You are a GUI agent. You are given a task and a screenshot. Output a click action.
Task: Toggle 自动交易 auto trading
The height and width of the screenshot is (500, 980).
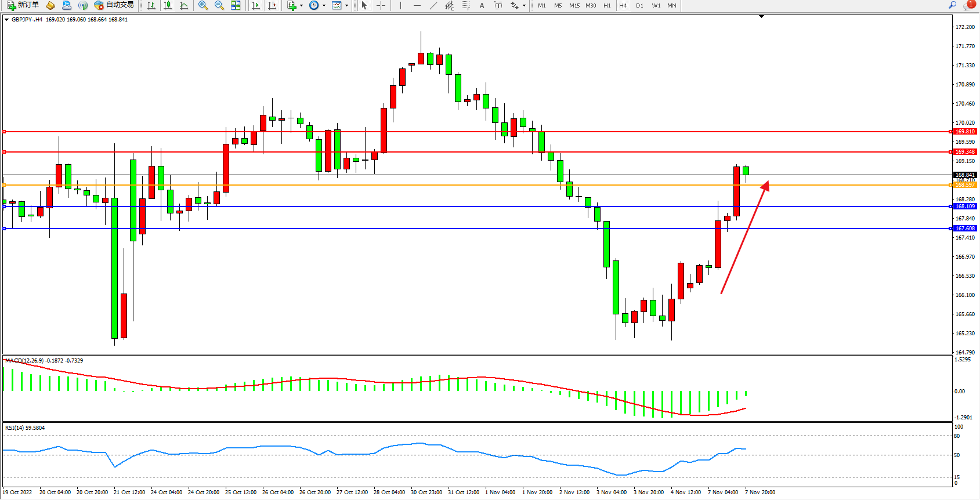(x=114, y=5)
